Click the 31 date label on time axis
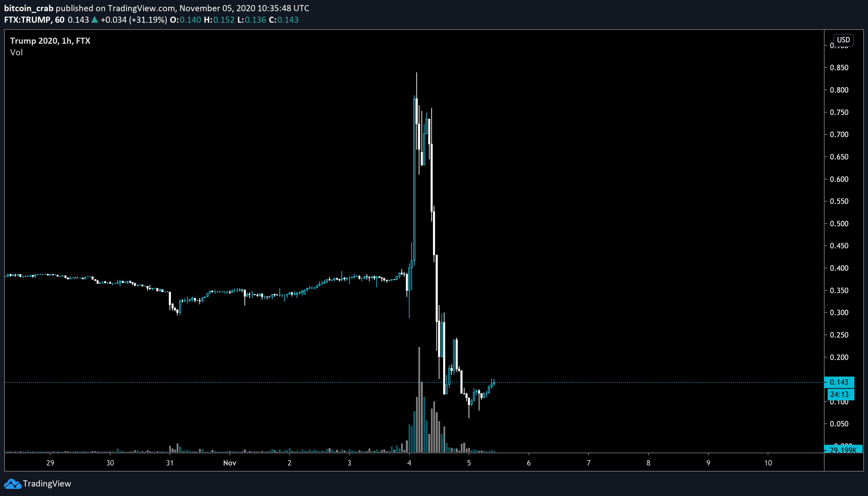Viewport: 868px width, 496px height. [170, 463]
